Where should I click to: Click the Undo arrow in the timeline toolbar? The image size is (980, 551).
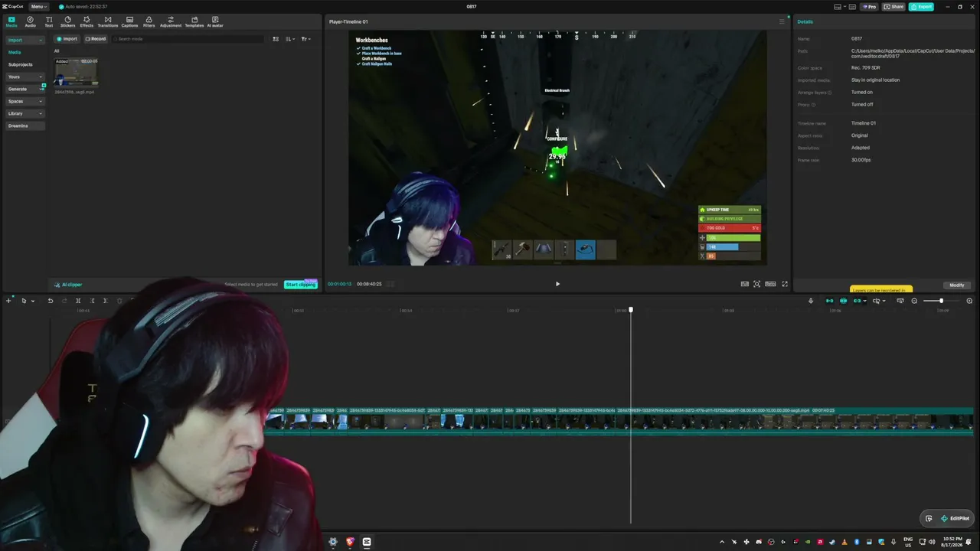coord(51,301)
